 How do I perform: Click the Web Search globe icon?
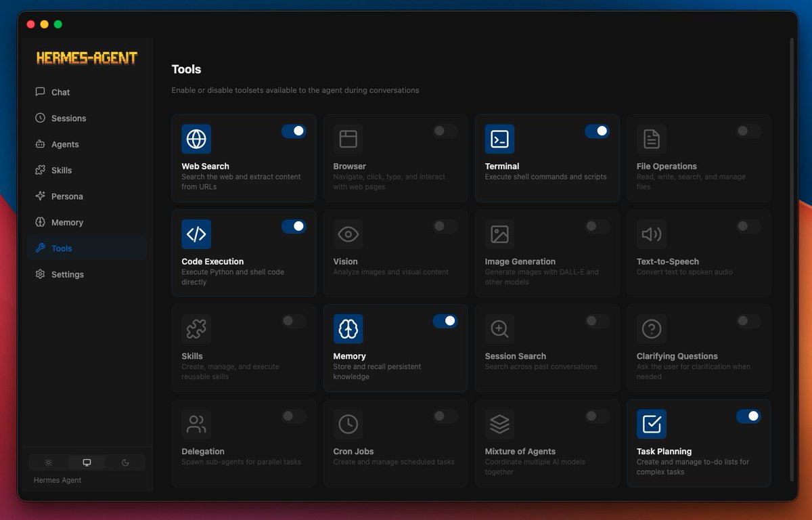[196, 139]
